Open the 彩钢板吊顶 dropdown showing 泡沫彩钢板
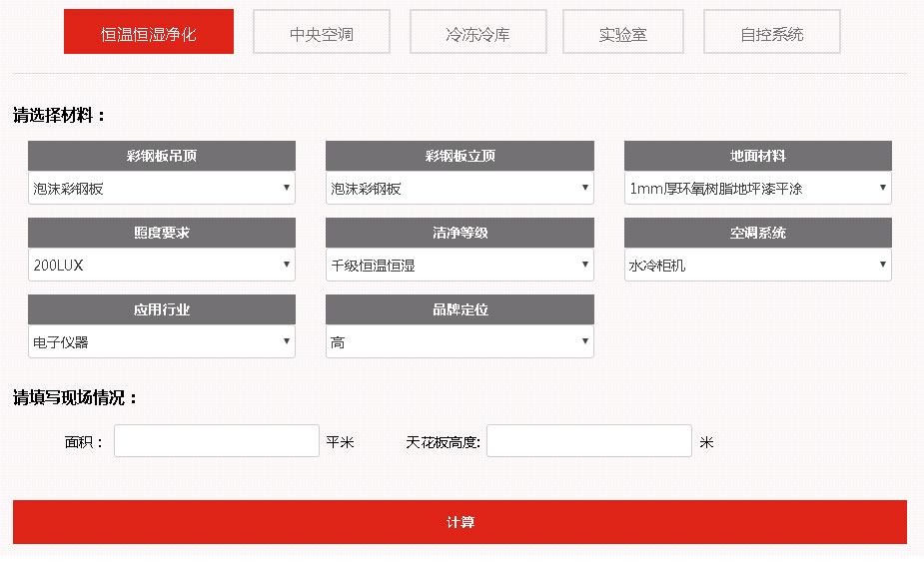 (x=162, y=188)
